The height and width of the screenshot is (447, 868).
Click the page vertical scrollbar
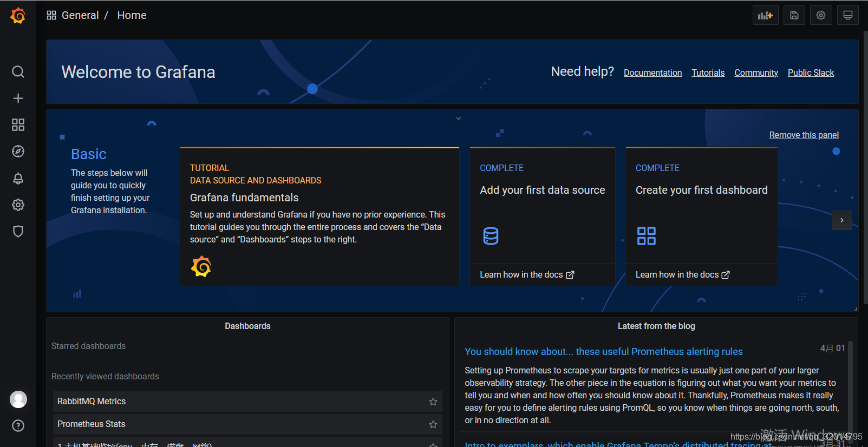[865, 168]
